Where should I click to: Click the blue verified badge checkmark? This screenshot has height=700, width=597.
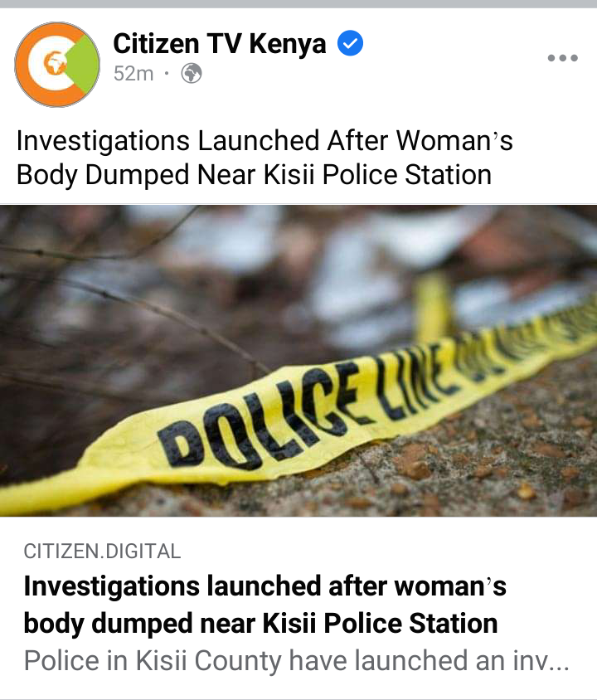click(x=350, y=43)
